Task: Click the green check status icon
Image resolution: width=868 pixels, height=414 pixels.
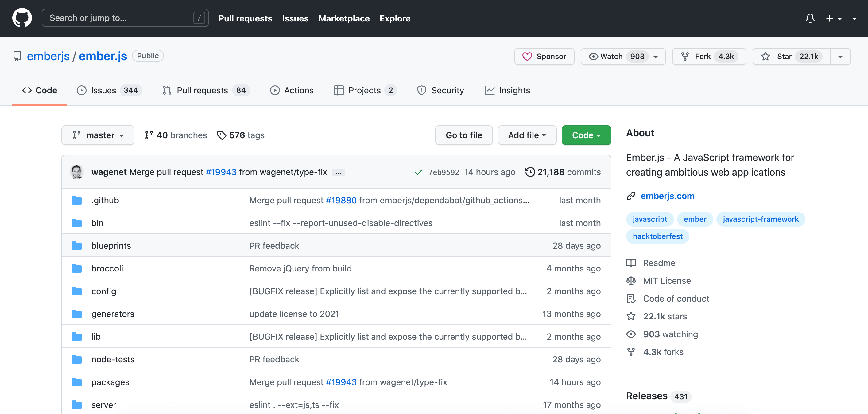Action: point(418,172)
